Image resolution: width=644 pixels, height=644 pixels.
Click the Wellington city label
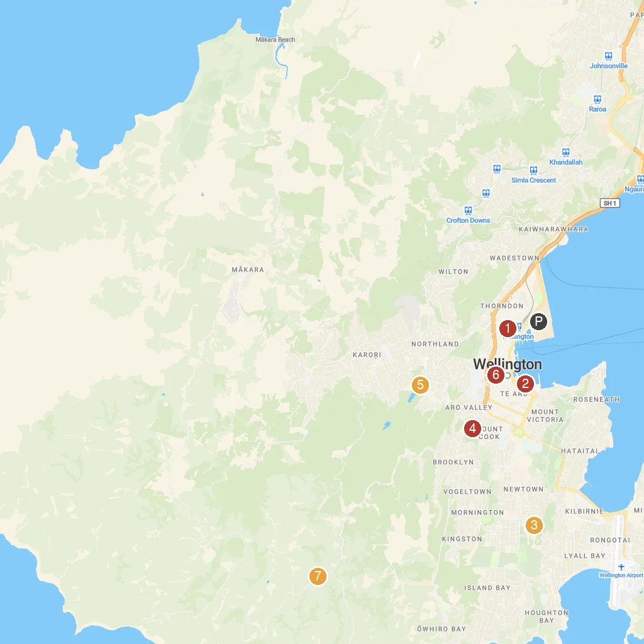tap(508, 364)
